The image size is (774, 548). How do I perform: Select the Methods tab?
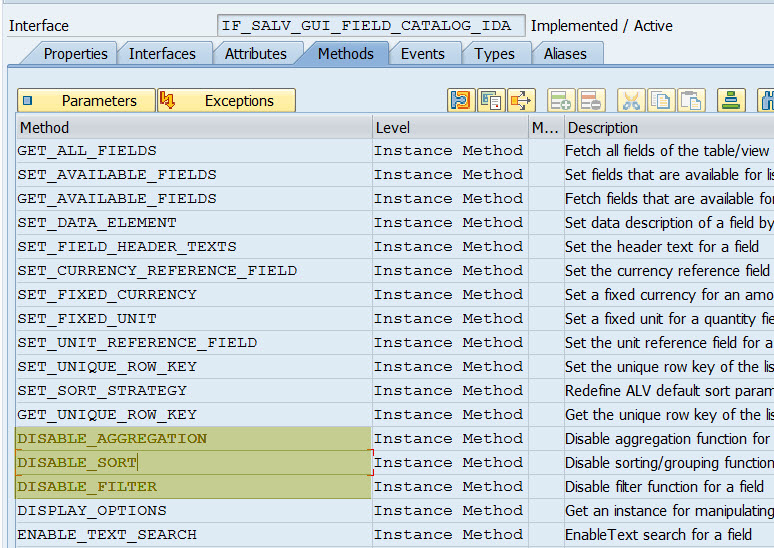[346, 53]
